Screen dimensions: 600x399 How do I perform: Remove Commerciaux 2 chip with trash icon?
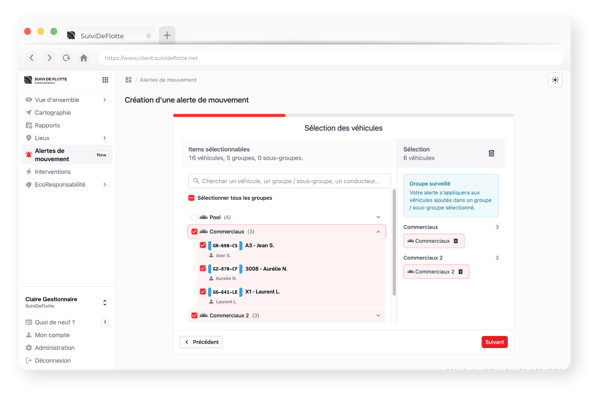pyautogui.click(x=460, y=272)
